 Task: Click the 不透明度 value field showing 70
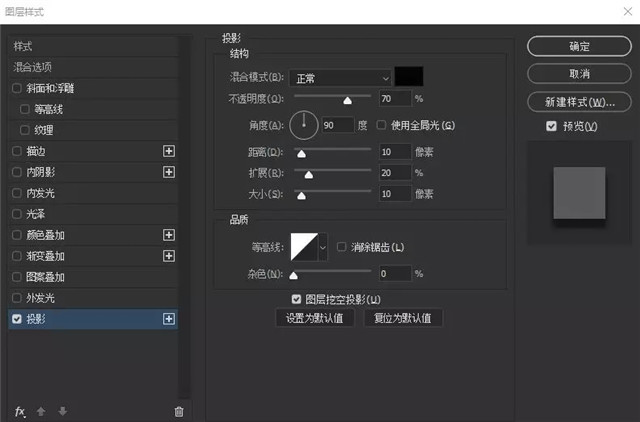tap(395, 98)
